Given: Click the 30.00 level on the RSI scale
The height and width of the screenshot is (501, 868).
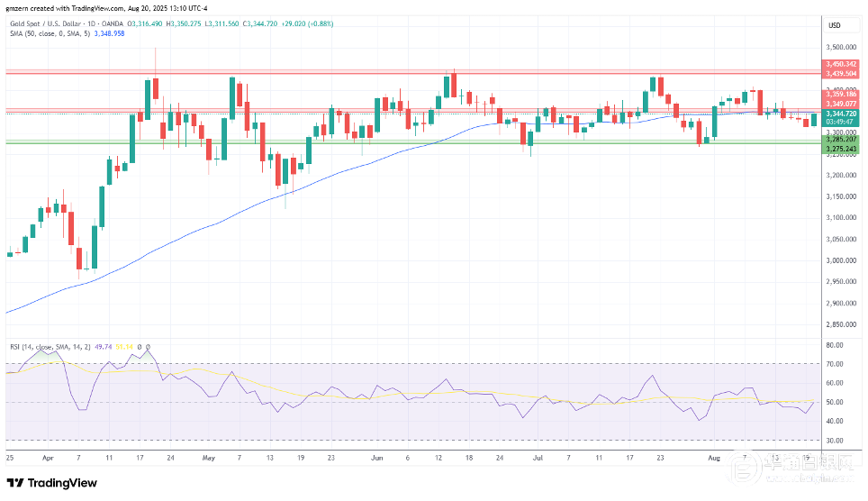Looking at the screenshot, I should (x=834, y=441).
